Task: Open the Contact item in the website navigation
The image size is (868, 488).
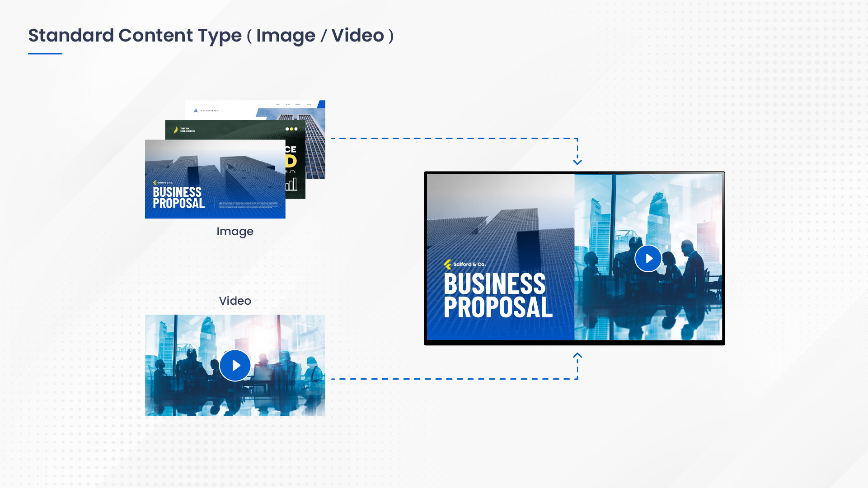Action: point(310,104)
